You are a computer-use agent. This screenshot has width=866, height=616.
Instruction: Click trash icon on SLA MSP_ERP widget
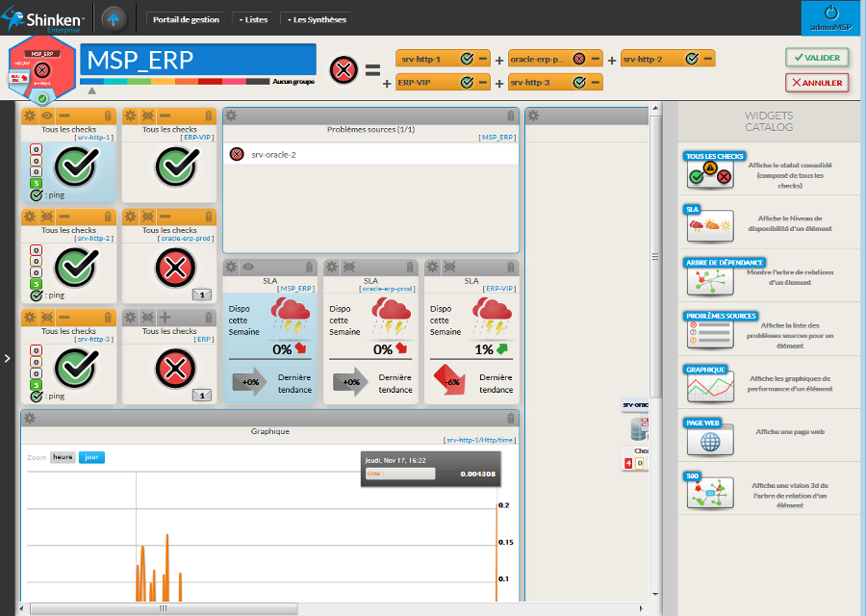309,267
